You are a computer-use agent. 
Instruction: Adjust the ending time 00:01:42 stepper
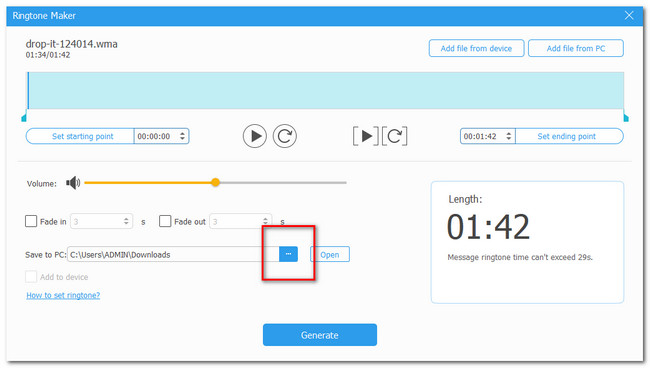click(509, 136)
